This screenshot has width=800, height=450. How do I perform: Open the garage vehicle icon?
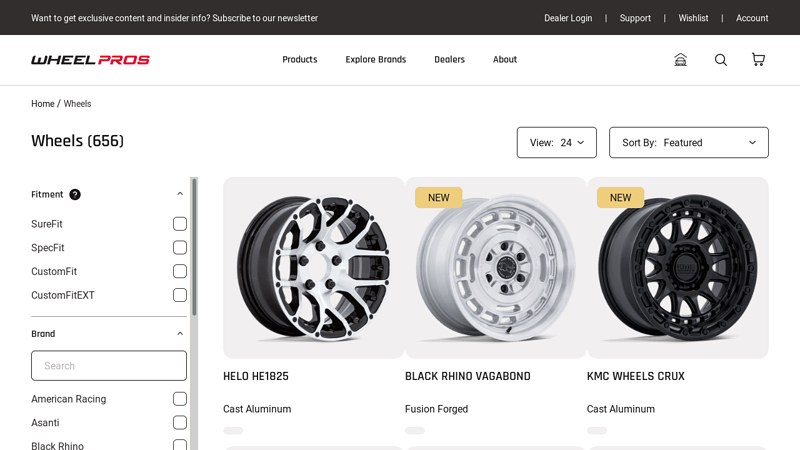point(680,60)
